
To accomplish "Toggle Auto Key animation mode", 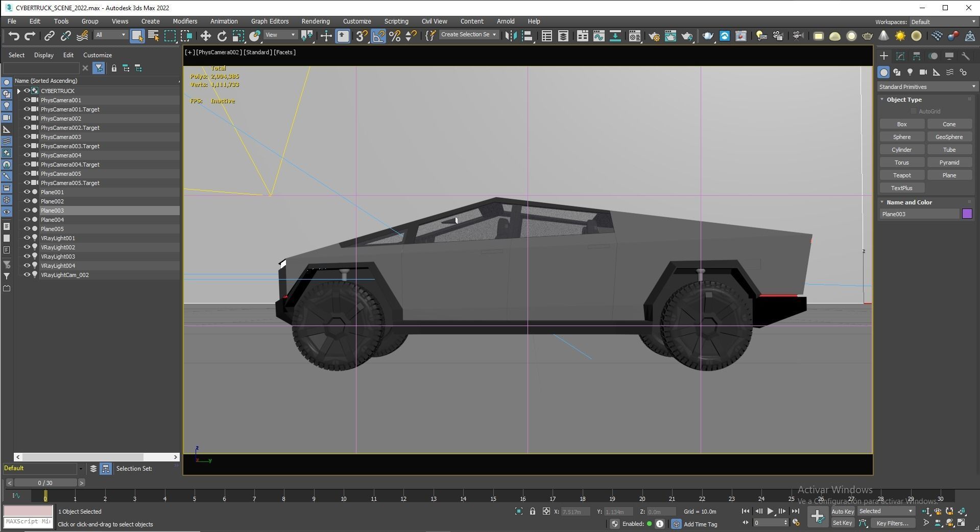I will coord(843,511).
